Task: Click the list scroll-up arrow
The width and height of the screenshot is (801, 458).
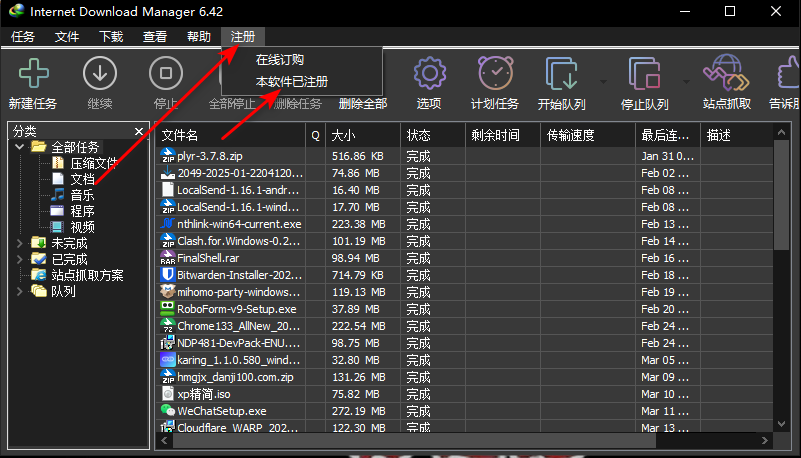Action: click(x=781, y=132)
